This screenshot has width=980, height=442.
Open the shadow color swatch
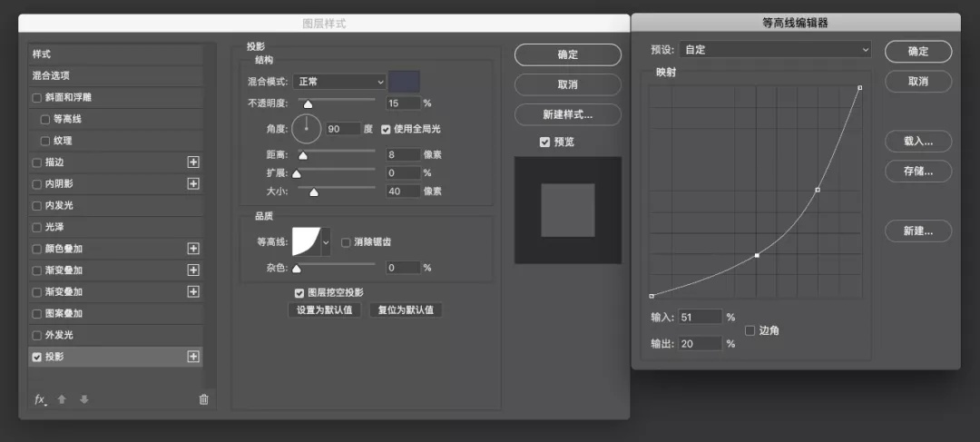coord(404,81)
